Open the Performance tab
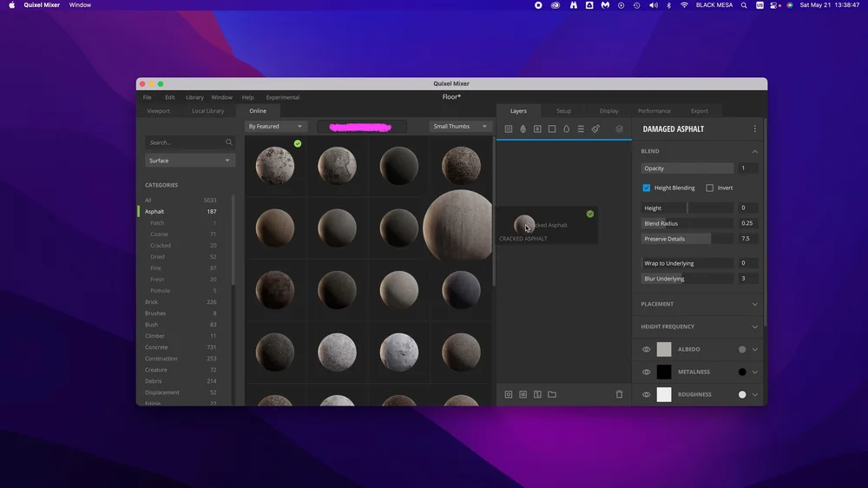 pyautogui.click(x=654, y=111)
